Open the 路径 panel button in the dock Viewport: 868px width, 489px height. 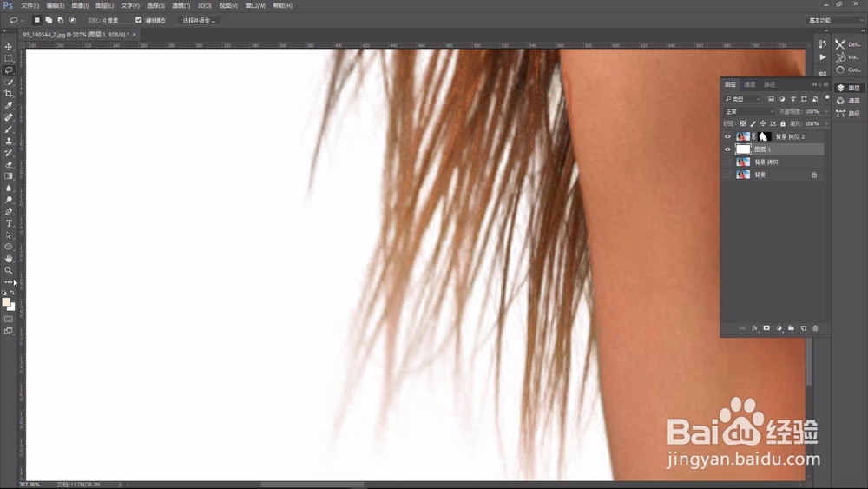tap(849, 114)
